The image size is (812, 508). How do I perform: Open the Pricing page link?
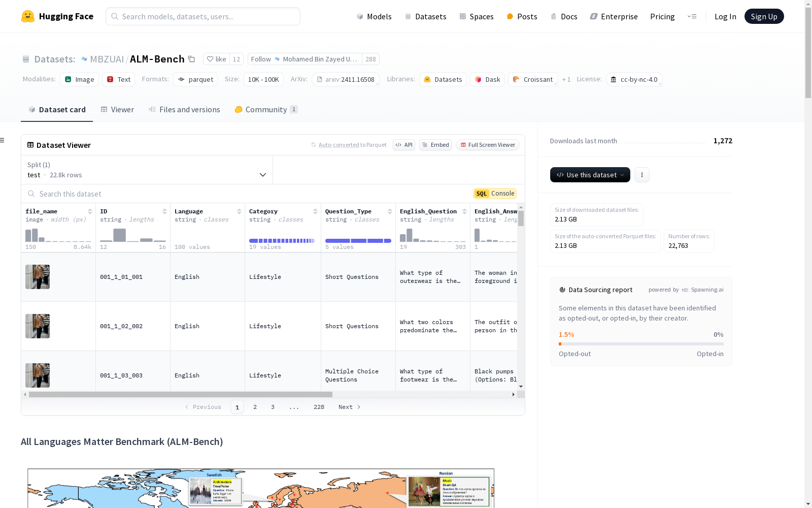pos(662,16)
